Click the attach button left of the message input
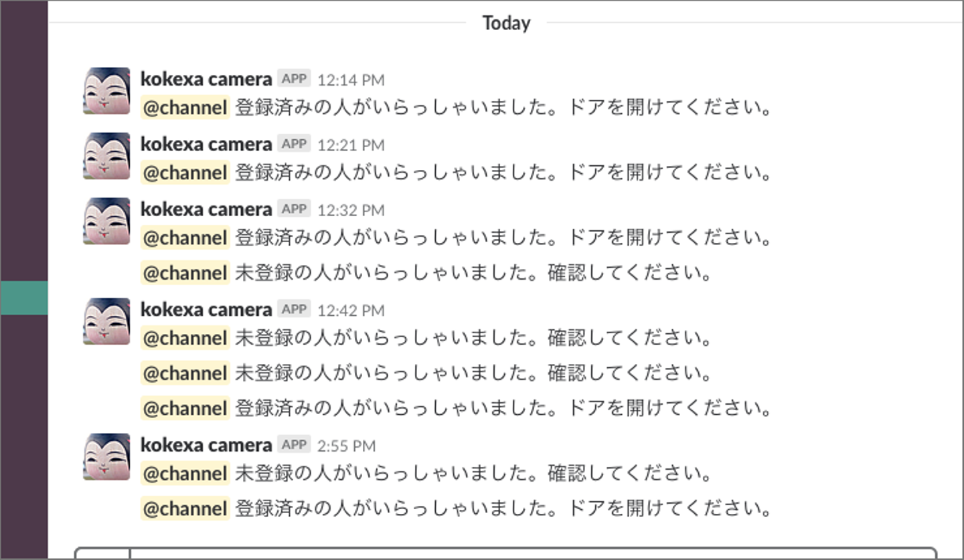The height and width of the screenshot is (560, 964). coord(102,555)
